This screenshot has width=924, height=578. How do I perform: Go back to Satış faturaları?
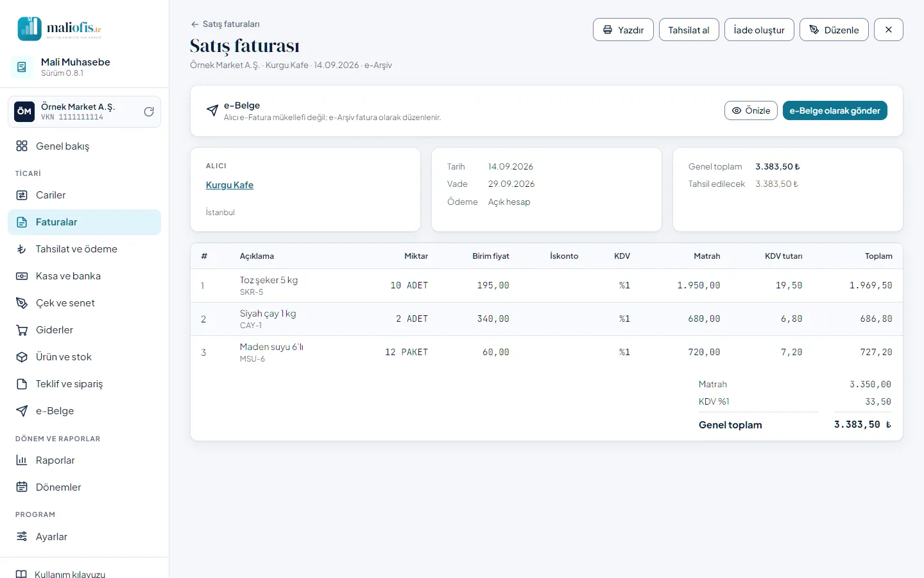point(225,24)
